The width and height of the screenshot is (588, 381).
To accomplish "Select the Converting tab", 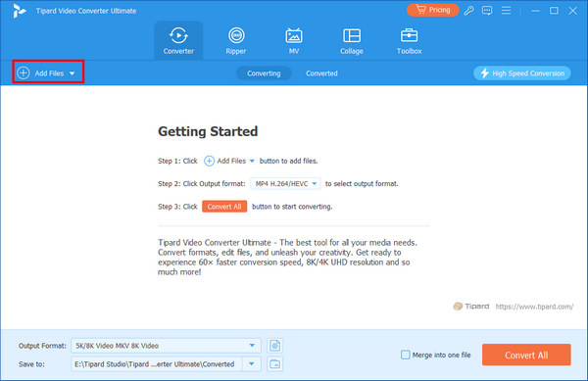I will (264, 73).
